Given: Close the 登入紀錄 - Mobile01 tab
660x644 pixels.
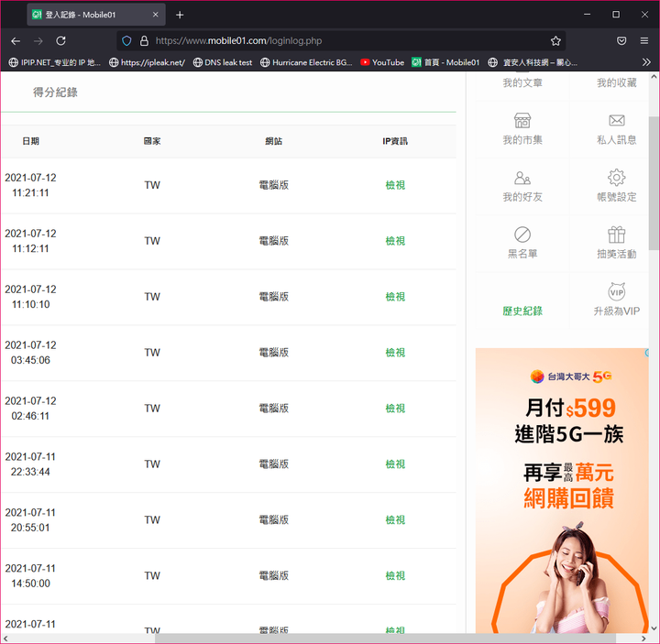Looking at the screenshot, I should point(155,15).
